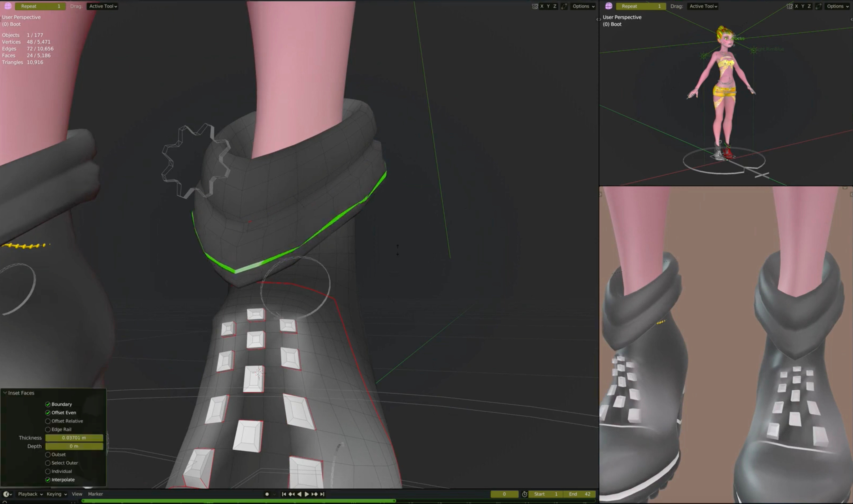
Task: Click the Repeat button
Action: [x=40, y=6]
